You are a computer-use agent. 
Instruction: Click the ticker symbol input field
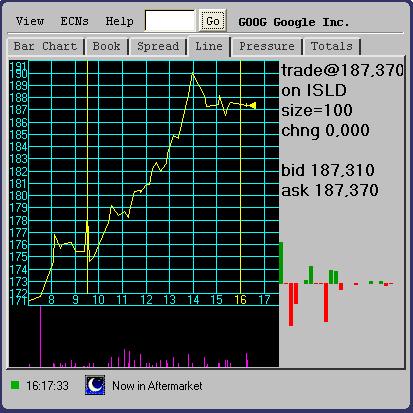point(170,21)
